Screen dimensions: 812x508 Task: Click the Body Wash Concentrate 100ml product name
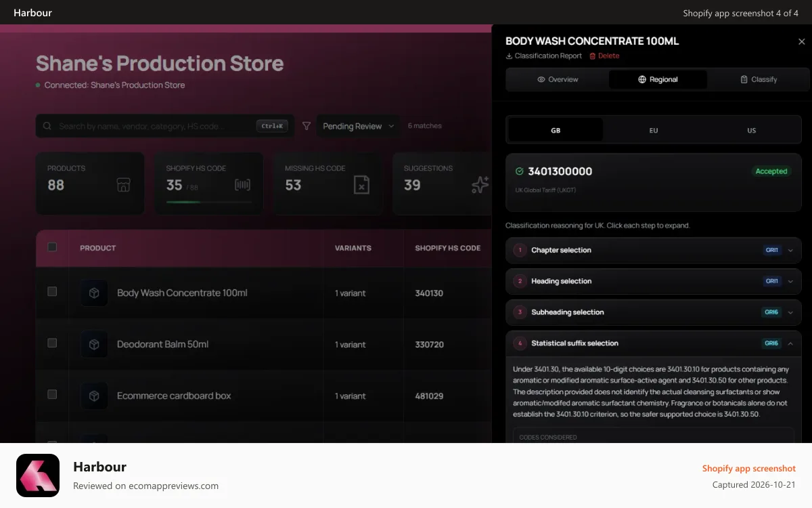pos(182,293)
